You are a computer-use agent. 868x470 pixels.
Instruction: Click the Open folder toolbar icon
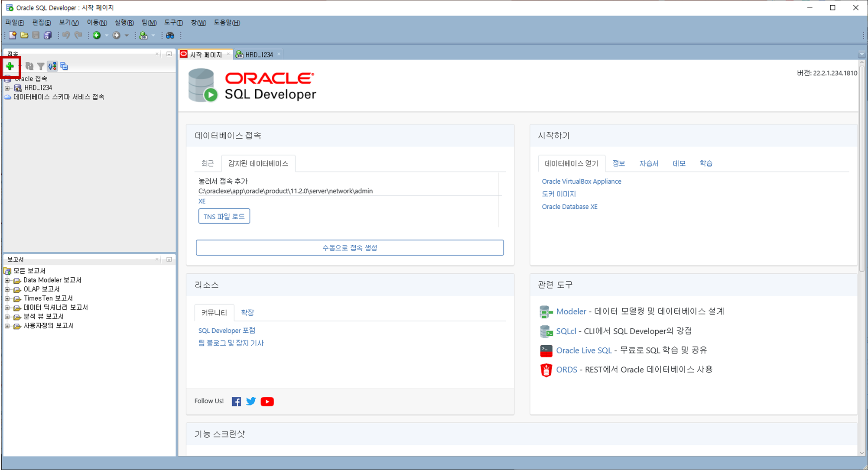(24, 36)
